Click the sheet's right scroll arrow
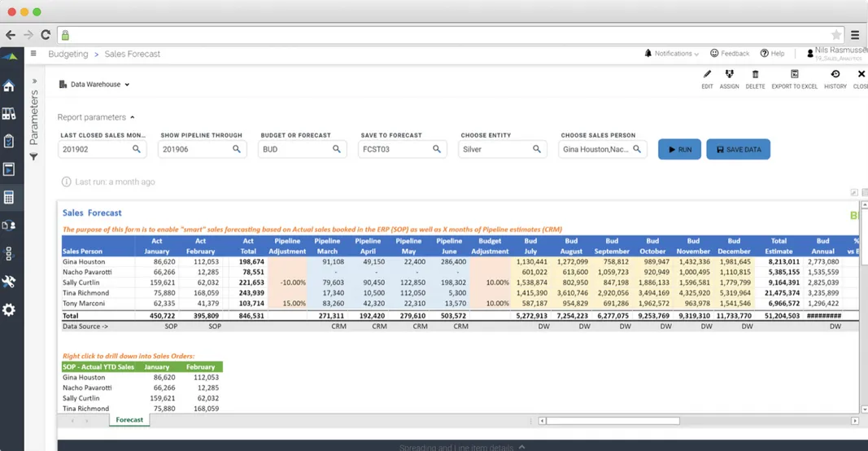The width and height of the screenshot is (868, 451). click(855, 421)
